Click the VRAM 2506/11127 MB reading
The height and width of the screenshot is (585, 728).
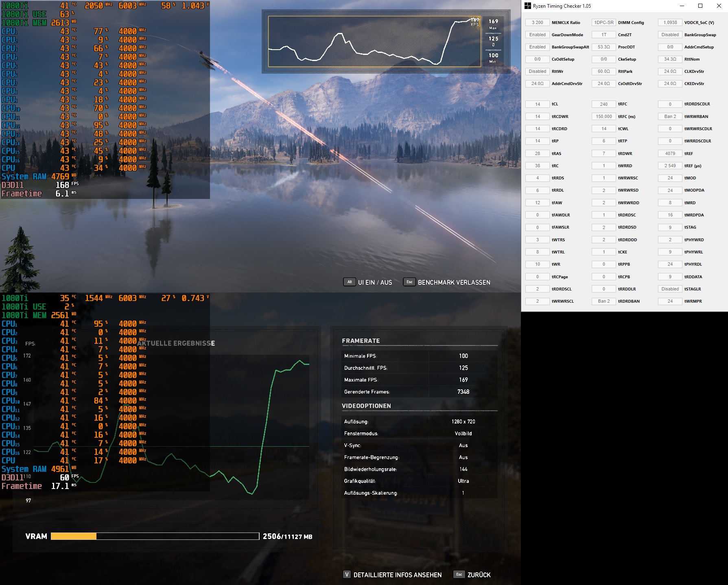point(288,536)
